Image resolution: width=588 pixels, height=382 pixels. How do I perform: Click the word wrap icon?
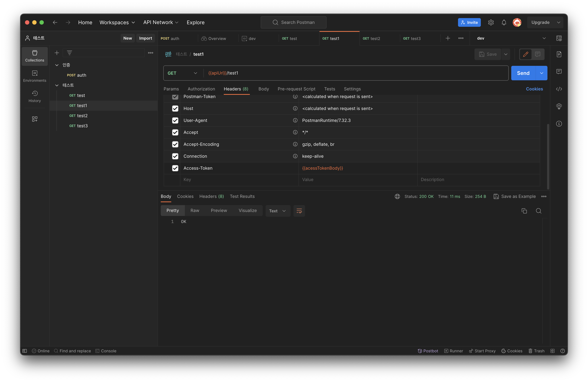[299, 211]
